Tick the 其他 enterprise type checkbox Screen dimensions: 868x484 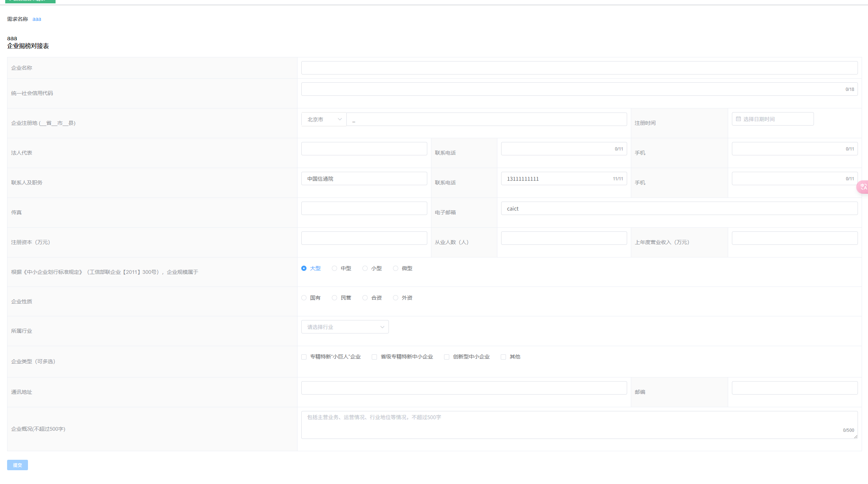[503, 357]
